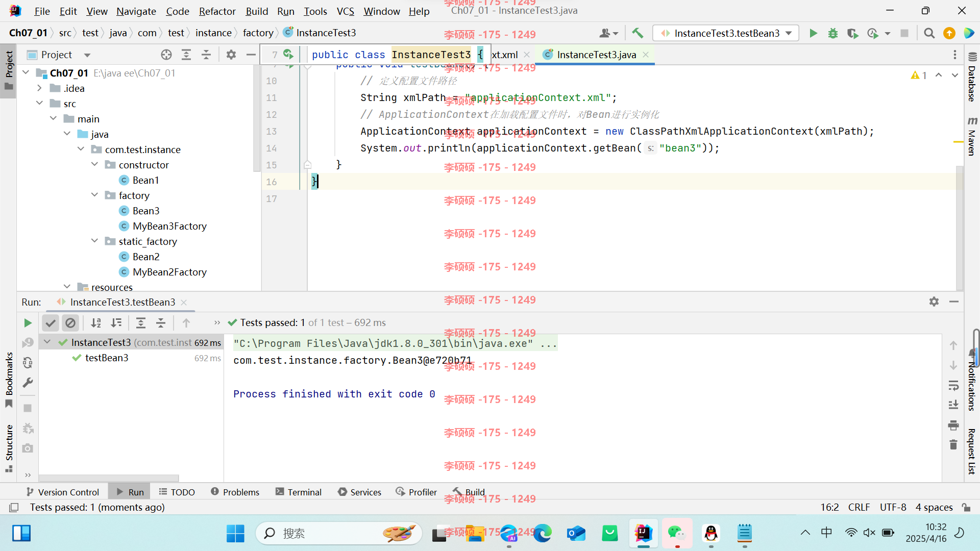Collapse InstanceTest3 test result node
The height and width of the screenshot is (551, 980).
[47, 342]
